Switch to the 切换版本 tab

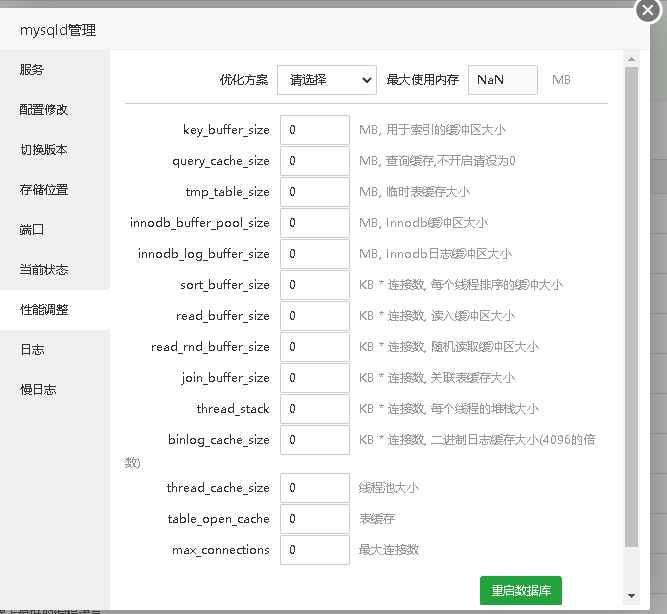click(x=55, y=149)
